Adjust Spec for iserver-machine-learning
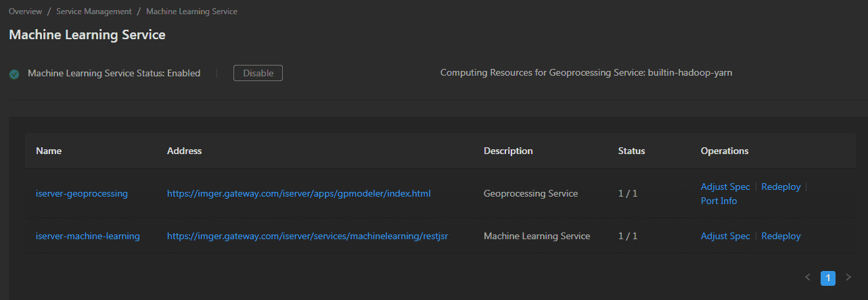Screen dimensions: 868x300 point(725,236)
